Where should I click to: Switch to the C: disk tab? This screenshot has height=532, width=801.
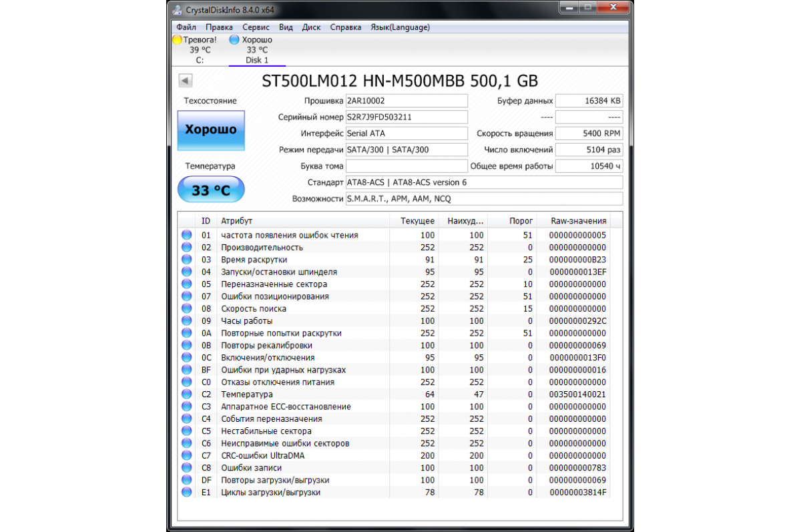click(199, 49)
